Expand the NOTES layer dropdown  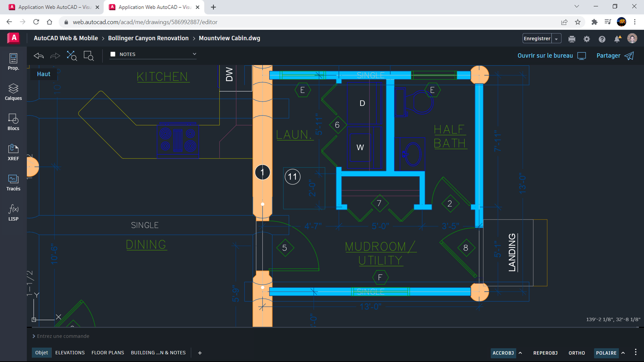[194, 54]
